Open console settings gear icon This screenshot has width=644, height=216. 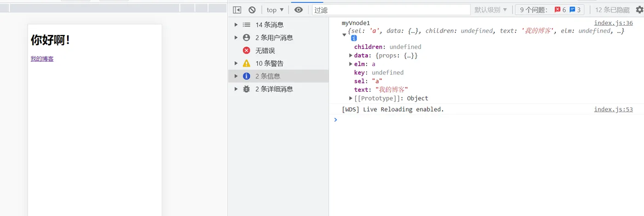639,10
